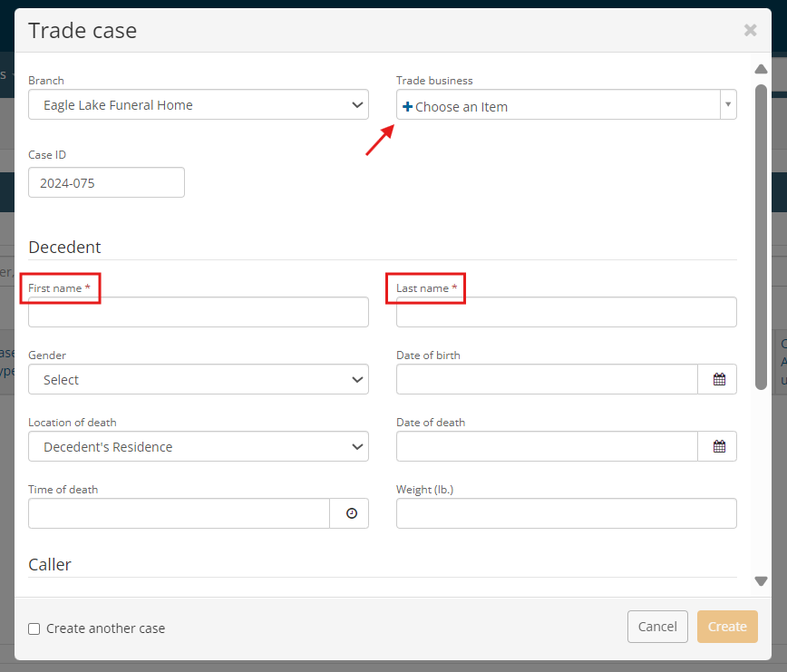Open the Date of birth calendar picker
787x672 pixels.
[x=719, y=379]
